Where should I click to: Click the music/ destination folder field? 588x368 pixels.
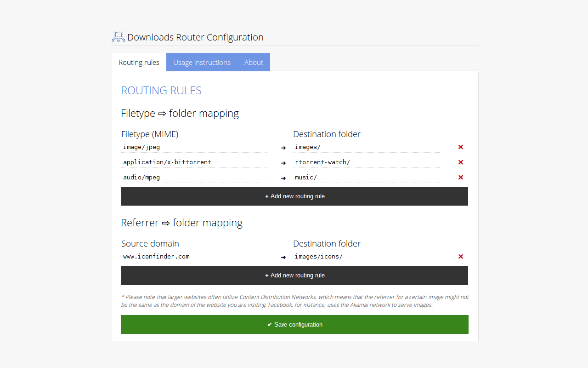366,177
